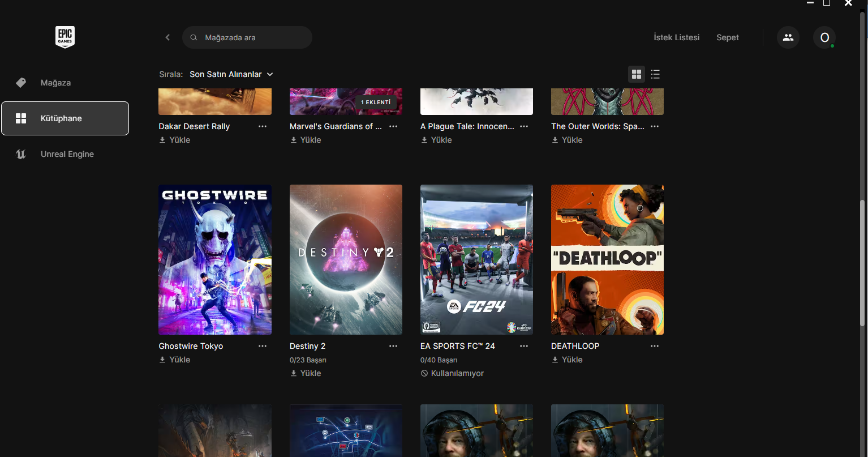Image resolution: width=868 pixels, height=457 pixels.
Task: Open options menu for DEATHLOOP
Action: pyautogui.click(x=655, y=346)
